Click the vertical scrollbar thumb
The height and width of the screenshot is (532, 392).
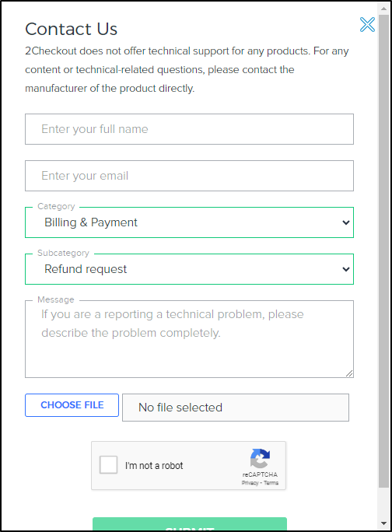coord(384,251)
